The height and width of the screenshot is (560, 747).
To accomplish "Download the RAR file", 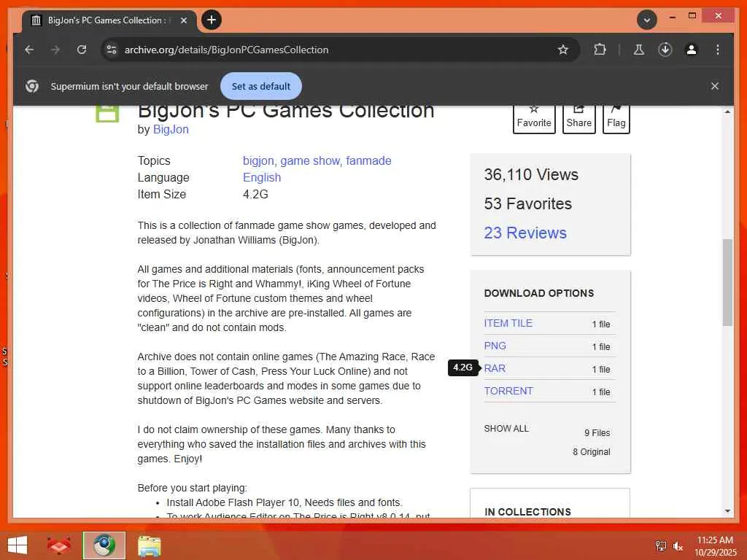I will point(495,368).
